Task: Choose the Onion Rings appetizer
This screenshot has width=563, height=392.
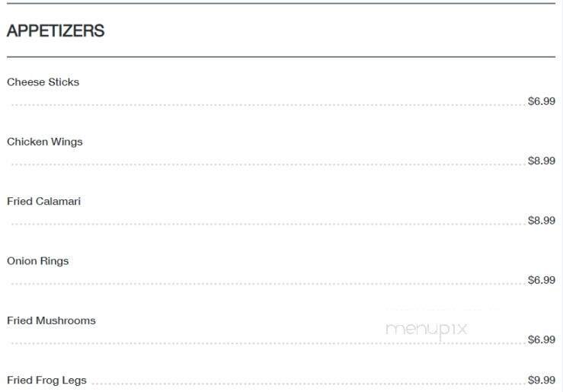Action: point(38,261)
